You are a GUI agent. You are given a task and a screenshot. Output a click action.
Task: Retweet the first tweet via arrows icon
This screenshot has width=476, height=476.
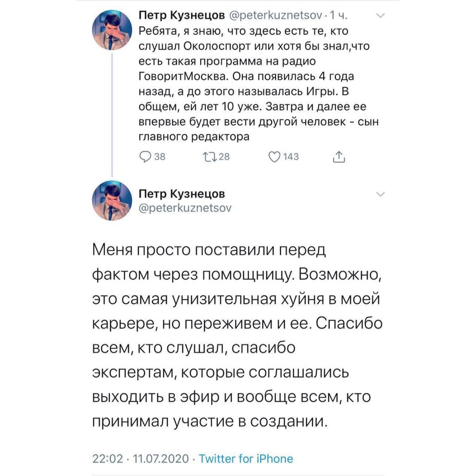point(210,157)
